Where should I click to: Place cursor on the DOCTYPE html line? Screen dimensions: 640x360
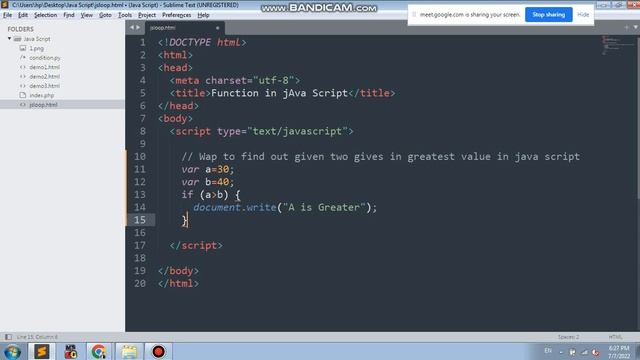pyautogui.click(x=202, y=42)
